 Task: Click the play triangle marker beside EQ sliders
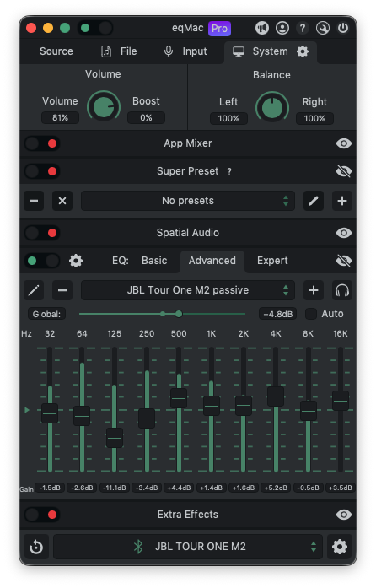pyautogui.click(x=27, y=410)
